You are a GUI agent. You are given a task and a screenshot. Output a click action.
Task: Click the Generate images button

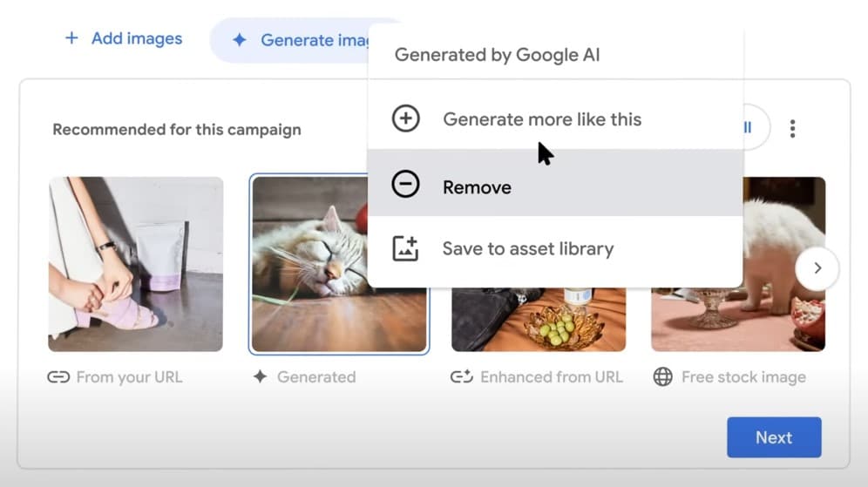[x=296, y=40]
